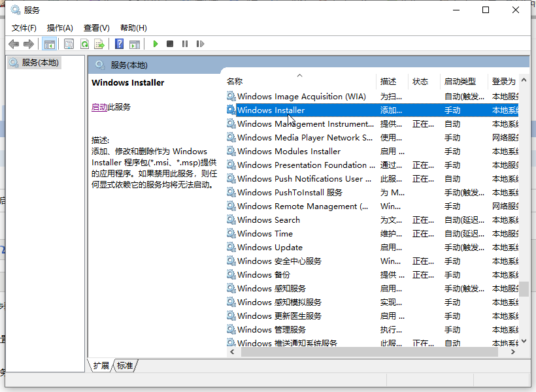Screen dimensions: 536x392
Task: Pause the service with the pause icon
Action: pyautogui.click(x=185, y=44)
